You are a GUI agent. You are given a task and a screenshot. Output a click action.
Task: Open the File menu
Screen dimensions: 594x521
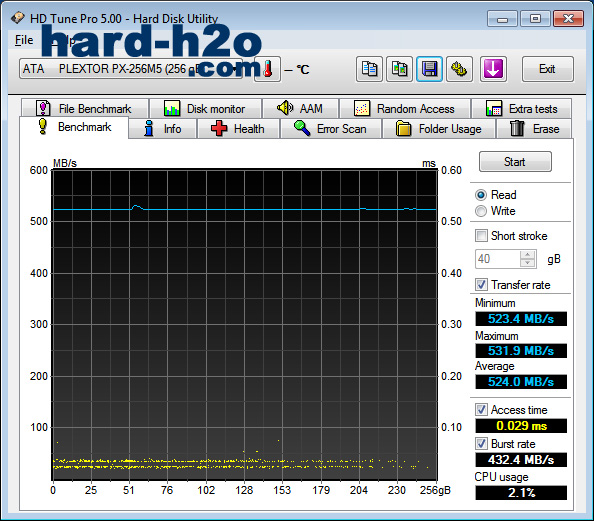coord(24,40)
